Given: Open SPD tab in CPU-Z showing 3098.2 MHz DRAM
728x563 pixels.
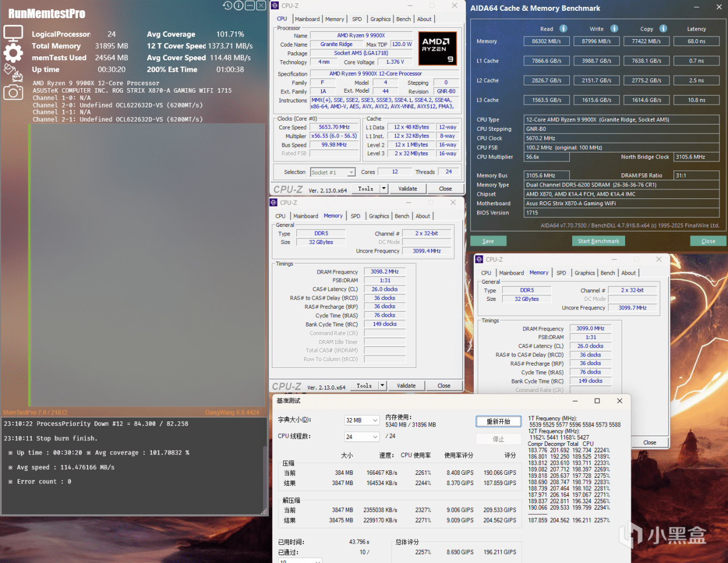Looking at the screenshot, I should coord(355,216).
